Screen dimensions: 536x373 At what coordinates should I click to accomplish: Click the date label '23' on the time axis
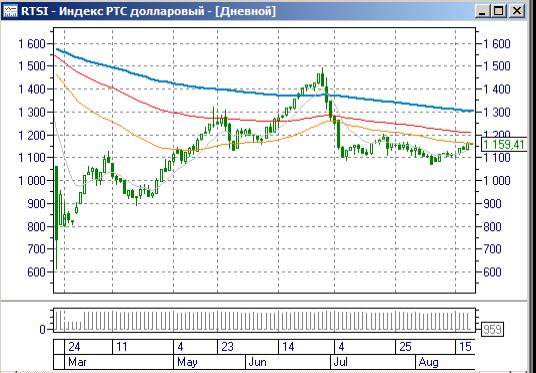227,347
